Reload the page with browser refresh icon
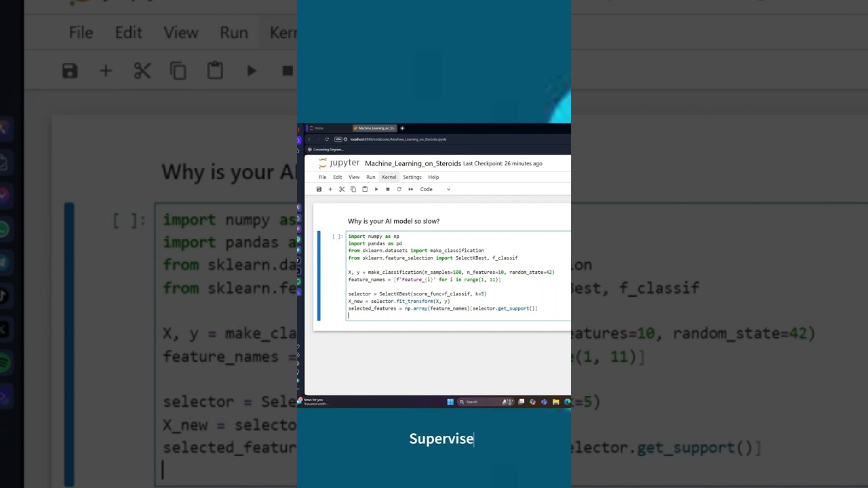The height and width of the screenshot is (488, 868). coord(327,139)
